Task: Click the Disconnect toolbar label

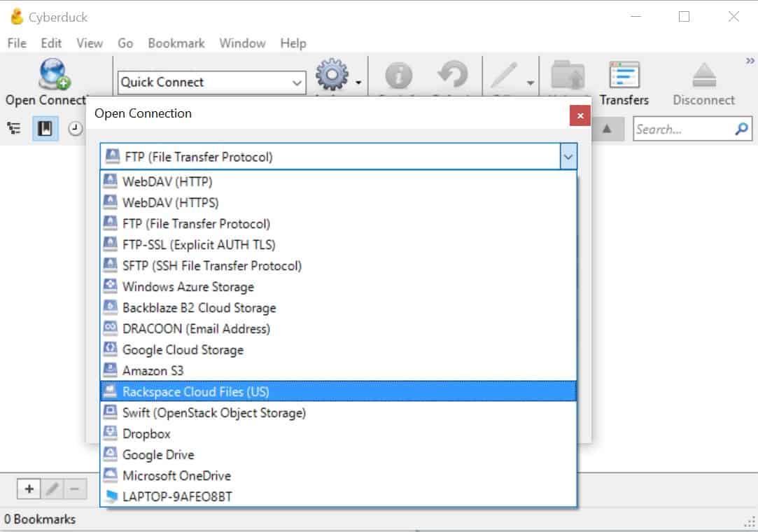Action: click(704, 100)
